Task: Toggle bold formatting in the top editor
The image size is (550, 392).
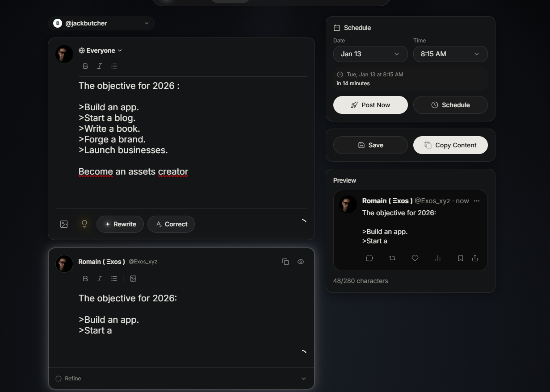Action: pos(85,66)
